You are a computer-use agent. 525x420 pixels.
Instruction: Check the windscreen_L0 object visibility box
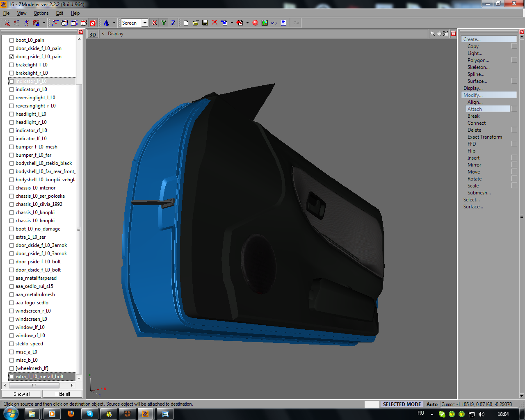pyautogui.click(x=11, y=319)
